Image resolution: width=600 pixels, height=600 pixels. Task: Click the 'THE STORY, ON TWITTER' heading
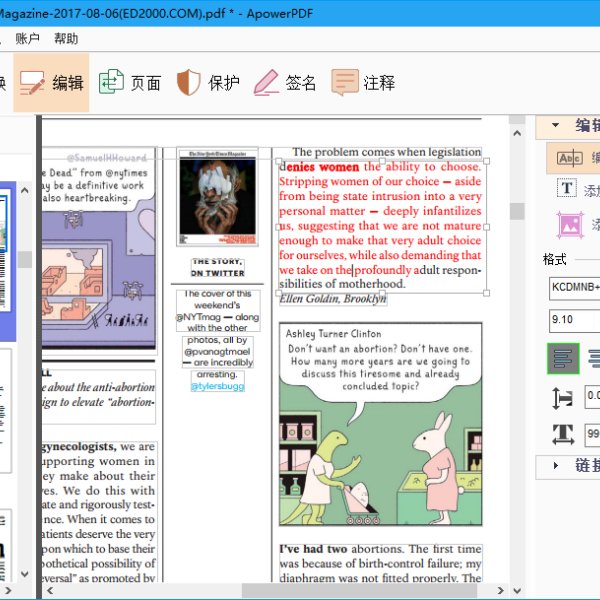coord(218,267)
